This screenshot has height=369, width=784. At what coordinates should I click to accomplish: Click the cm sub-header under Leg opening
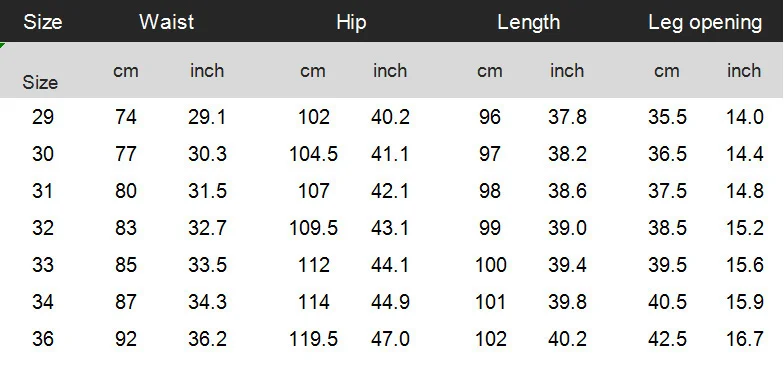[x=667, y=72]
